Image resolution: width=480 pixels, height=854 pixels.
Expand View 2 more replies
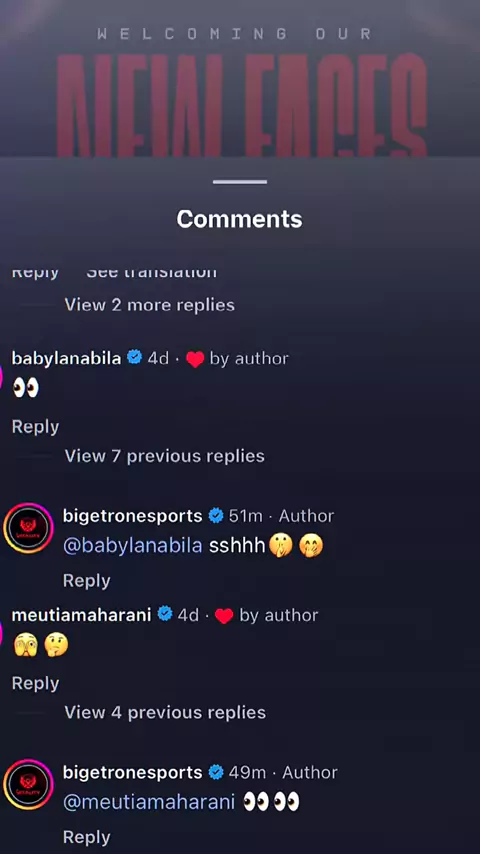(149, 304)
